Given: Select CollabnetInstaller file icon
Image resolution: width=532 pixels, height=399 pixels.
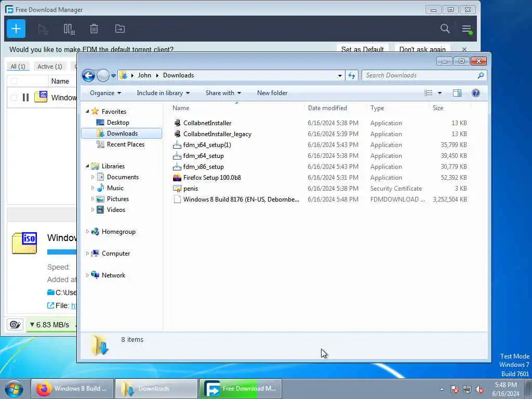Looking at the screenshot, I should [177, 123].
